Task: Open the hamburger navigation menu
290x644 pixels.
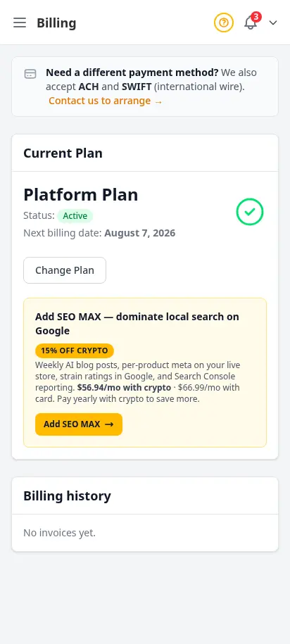Action: click(20, 23)
